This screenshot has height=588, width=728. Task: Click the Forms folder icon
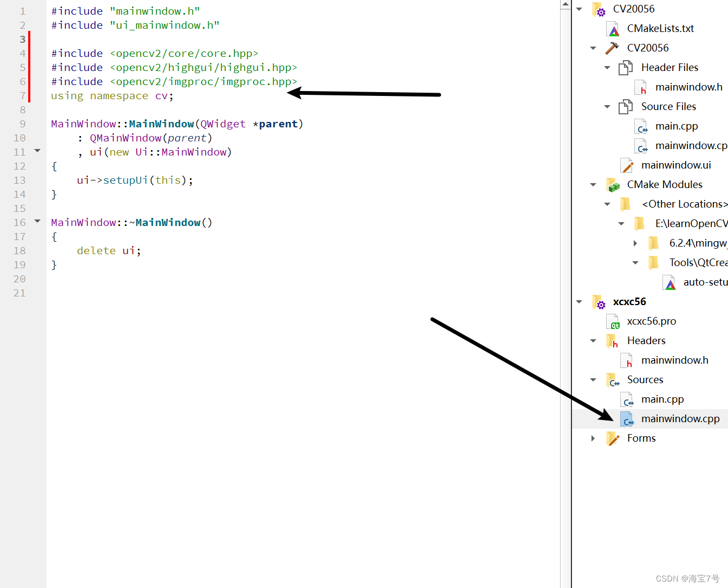pyautogui.click(x=613, y=438)
